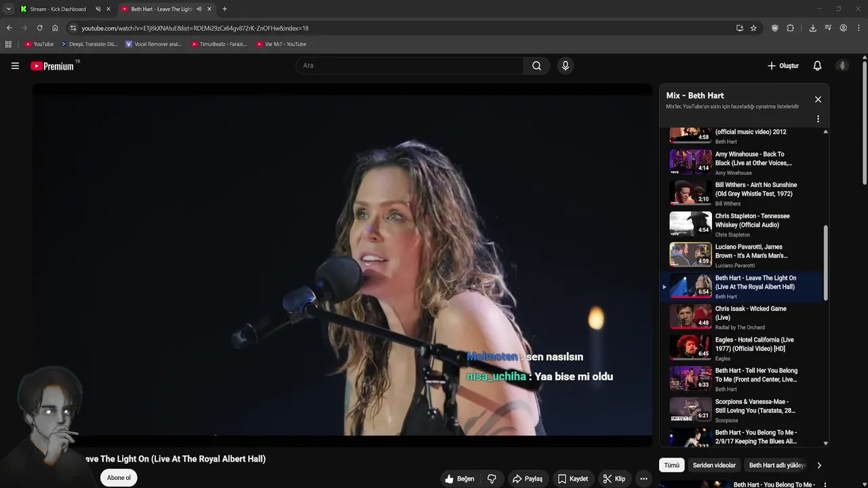Select Seriden videolar filter chip
This screenshot has height=488, width=868.
point(714,466)
